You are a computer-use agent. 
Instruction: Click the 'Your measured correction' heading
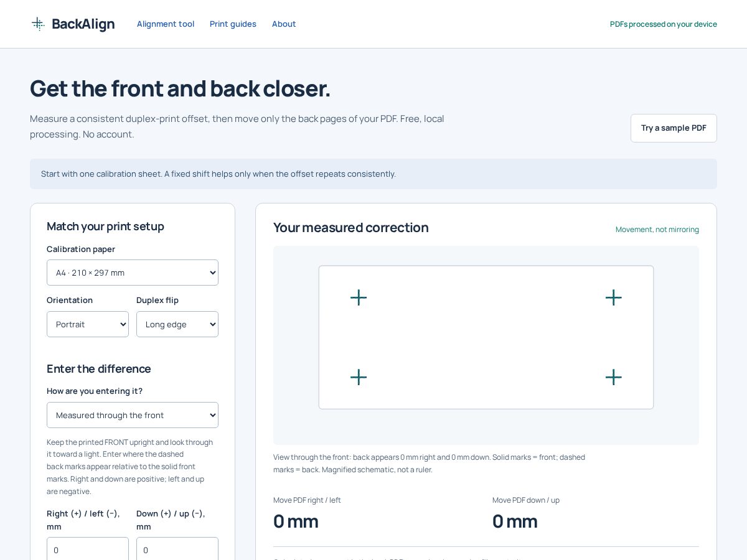[x=351, y=228]
